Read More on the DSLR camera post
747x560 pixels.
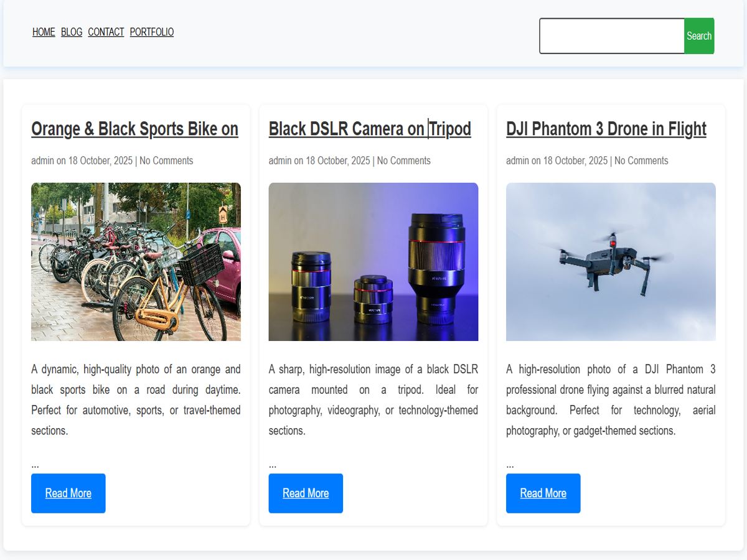306,493
